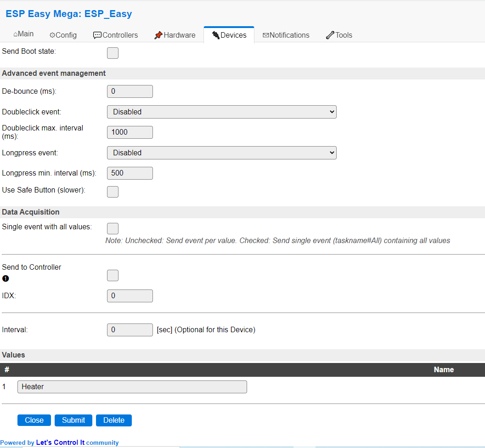Focus the Doubleclick max. interval field
Image resolution: width=485 pixels, height=448 pixels.
point(130,132)
